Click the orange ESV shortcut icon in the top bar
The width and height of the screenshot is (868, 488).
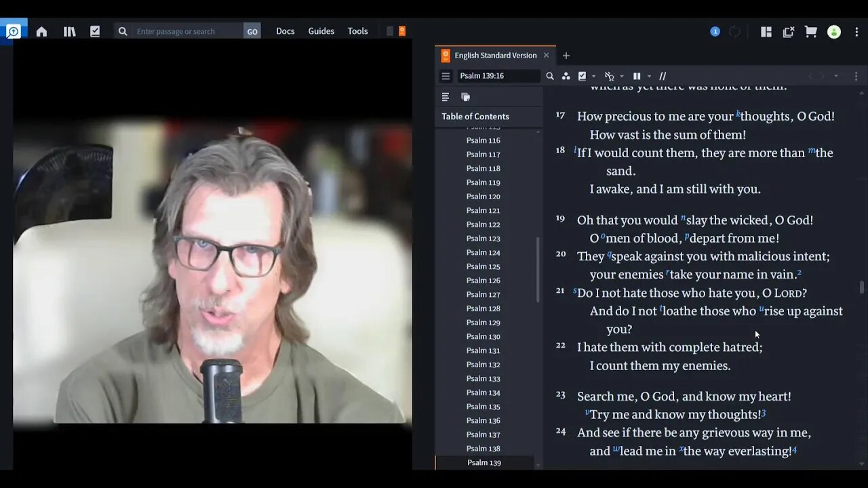401,30
